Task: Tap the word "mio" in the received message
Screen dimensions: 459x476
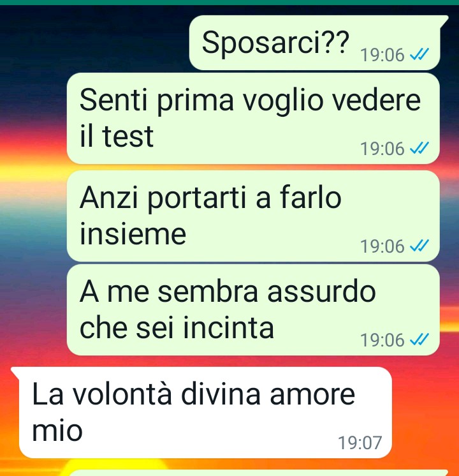Action: [57, 431]
